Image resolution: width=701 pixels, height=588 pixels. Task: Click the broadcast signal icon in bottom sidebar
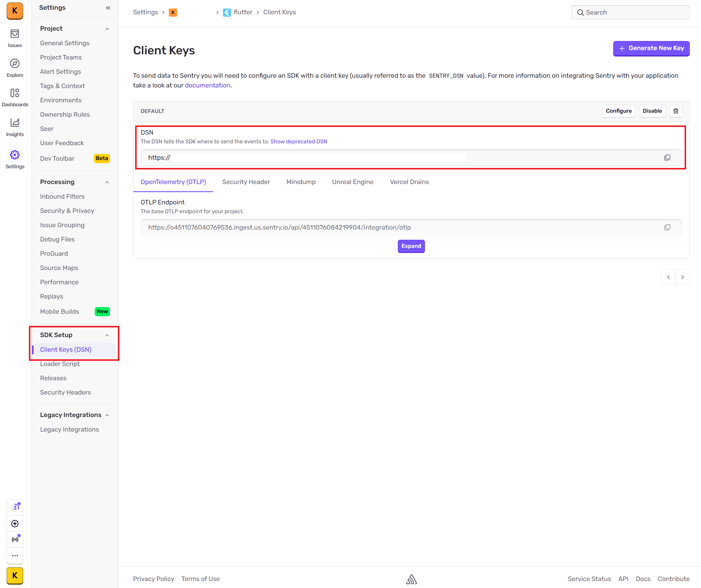tap(15, 539)
